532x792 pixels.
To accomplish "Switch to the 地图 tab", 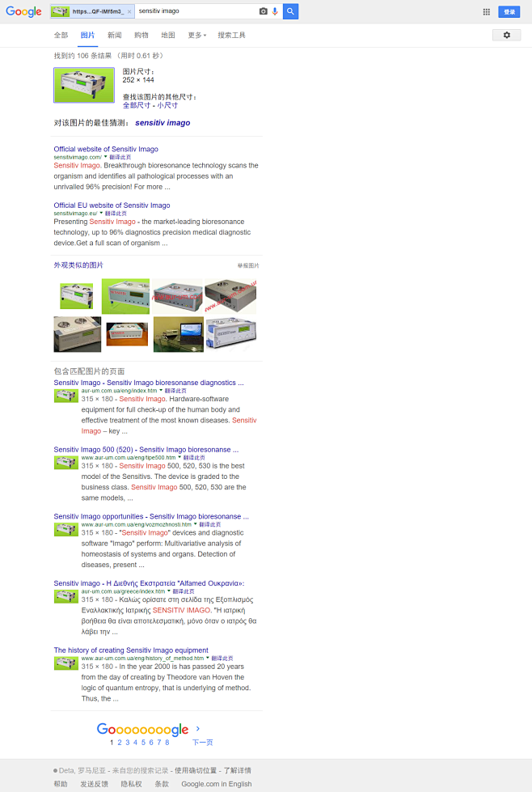I will [167, 36].
